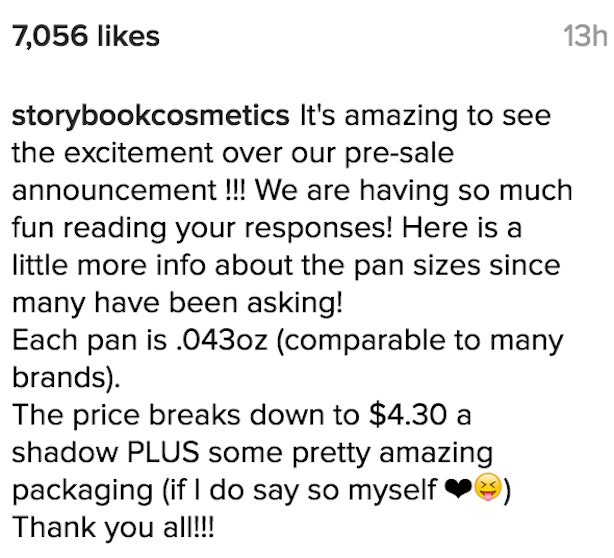Image resolution: width=614 pixels, height=558 pixels.
Task: Click the black heart emoji
Action: click(x=457, y=489)
